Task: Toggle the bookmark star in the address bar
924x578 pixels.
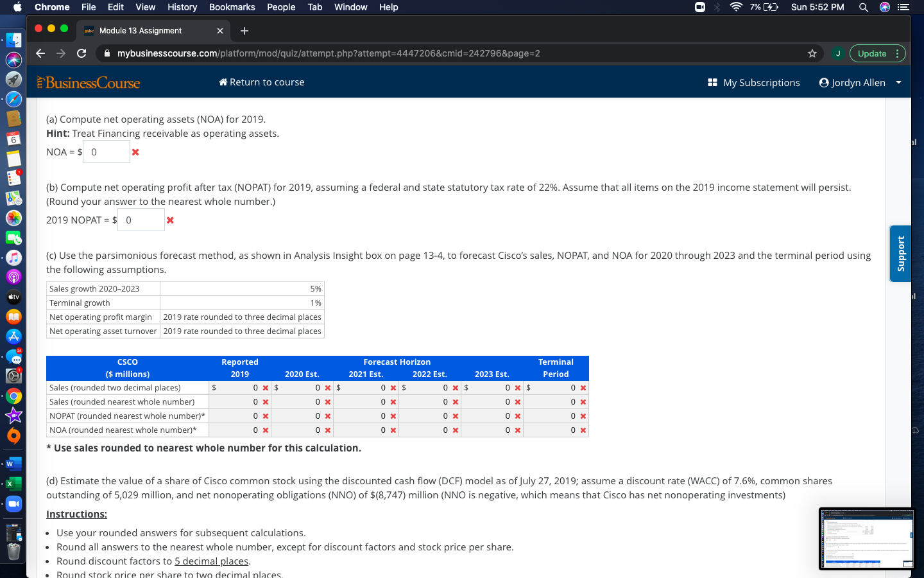Action: 812,53
